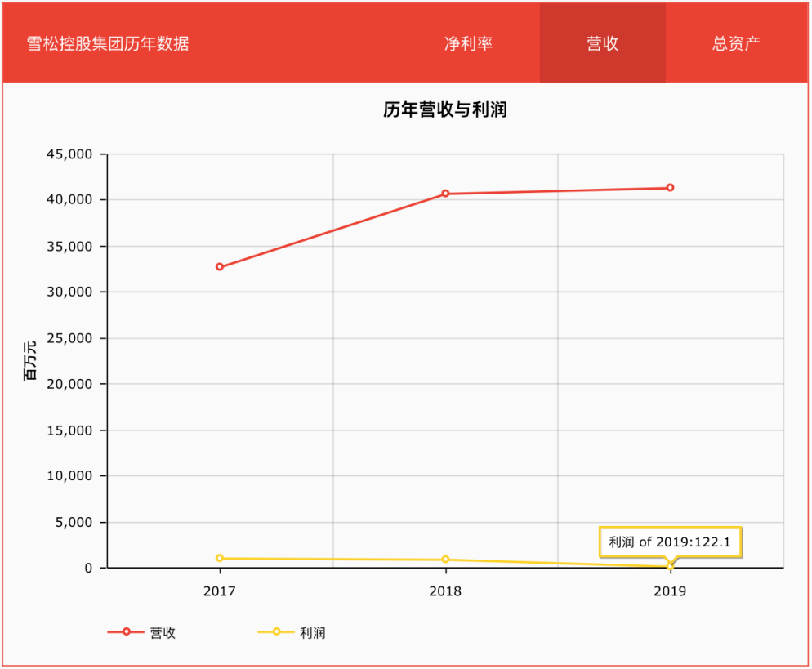This screenshot has height=669, width=812.
Task: Click the 2017 利润 data point
Action: 220,558
